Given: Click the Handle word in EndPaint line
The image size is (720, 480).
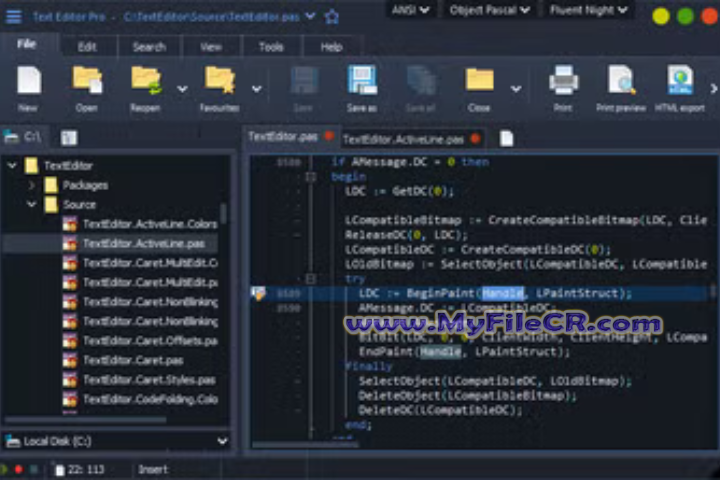Looking at the screenshot, I should [x=440, y=352].
